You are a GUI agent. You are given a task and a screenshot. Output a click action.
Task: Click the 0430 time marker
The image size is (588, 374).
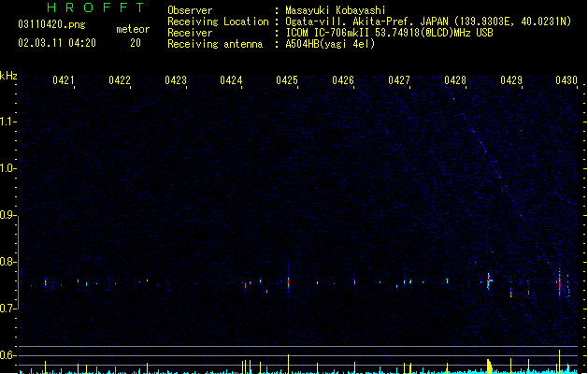pyautogui.click(x=566, y=80)
